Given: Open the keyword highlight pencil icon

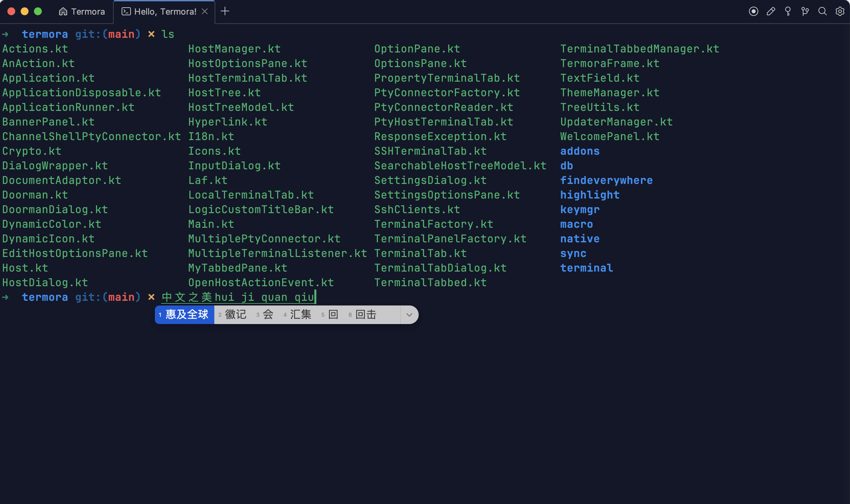Looking at the screenshot, I should (771, 12).
